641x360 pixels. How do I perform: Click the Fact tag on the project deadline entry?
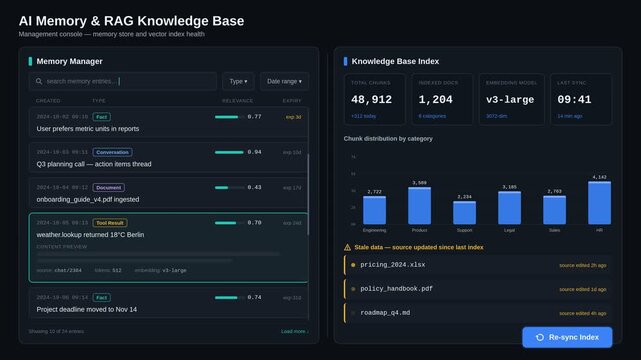click(x=101, y=297)
